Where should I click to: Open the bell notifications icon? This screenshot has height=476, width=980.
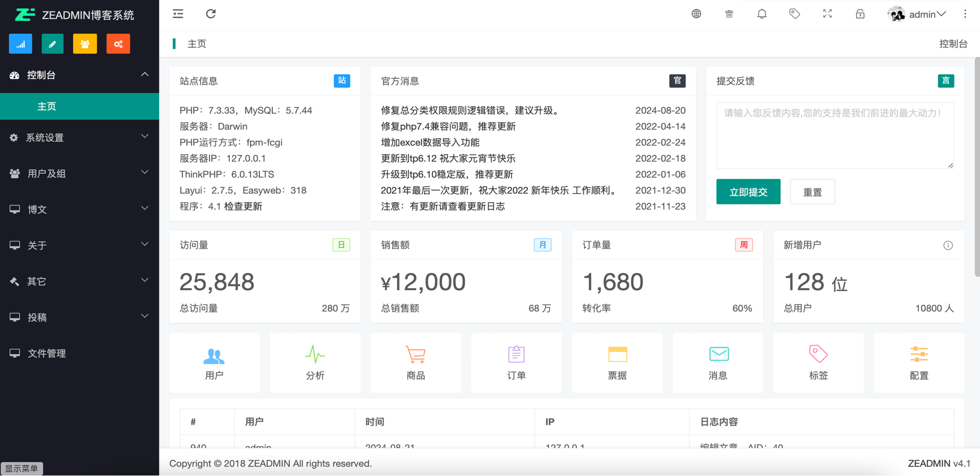[762, 14]
